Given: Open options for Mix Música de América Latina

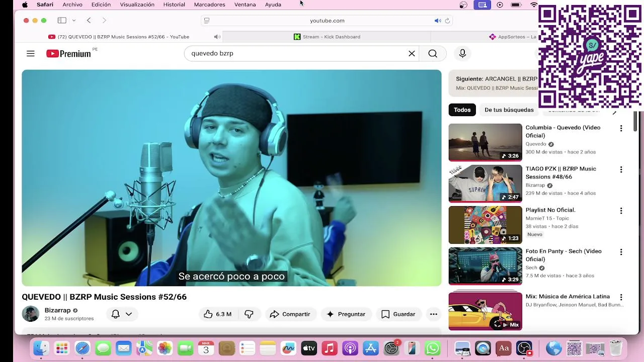Looking at the screenshot, I should click(621, 297).
